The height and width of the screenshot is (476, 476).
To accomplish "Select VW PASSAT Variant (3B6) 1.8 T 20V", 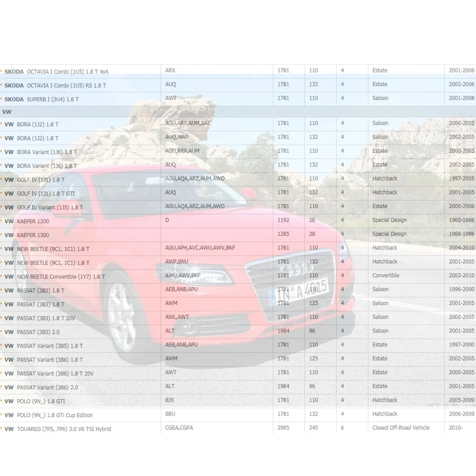I will click(x=49, y=374).
